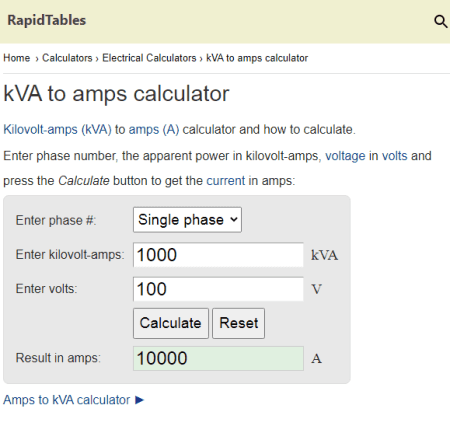Open the voltage link in description
The width and height of the screenshot is (450, 433).
(x=345, y=156)
